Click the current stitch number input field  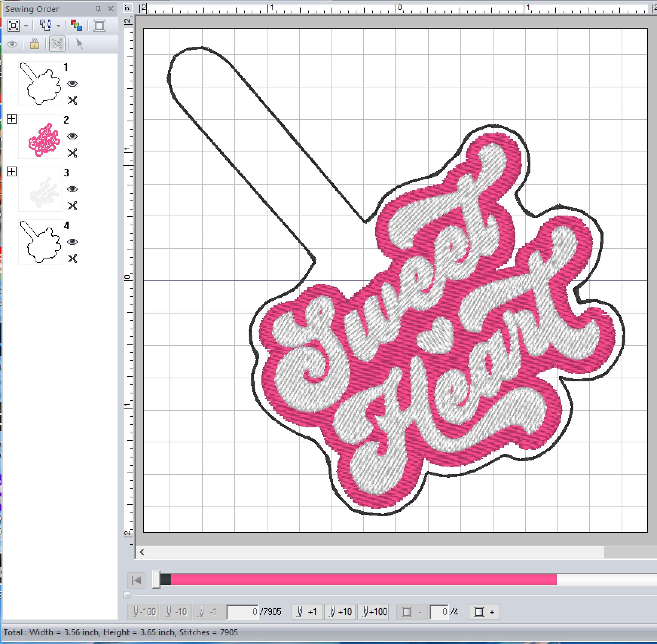coord(243,612)
